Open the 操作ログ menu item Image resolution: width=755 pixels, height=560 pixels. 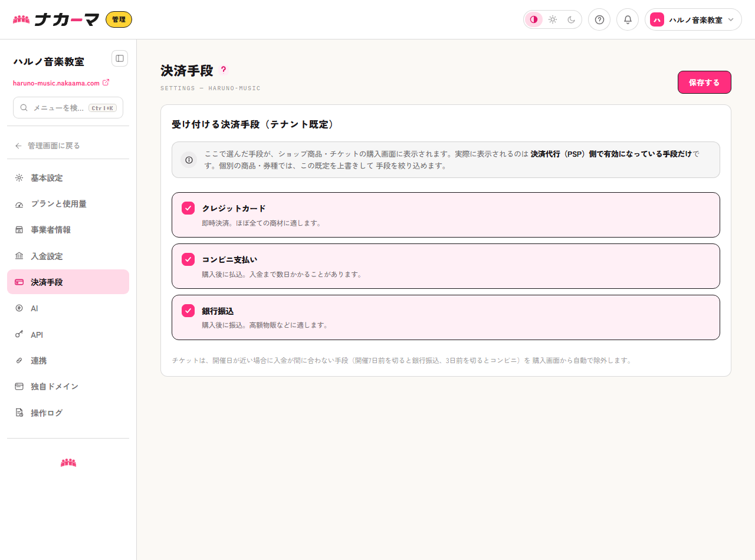pyautogui.click(x=68, y=413)
